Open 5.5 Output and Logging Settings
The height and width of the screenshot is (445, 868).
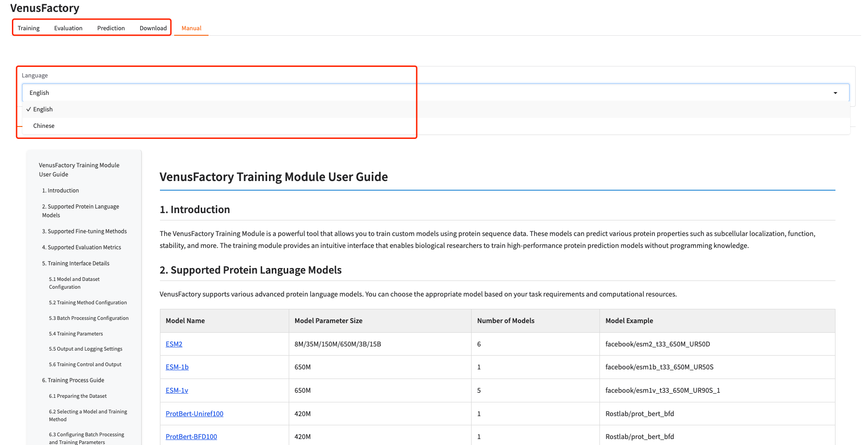tap(86, 349)
